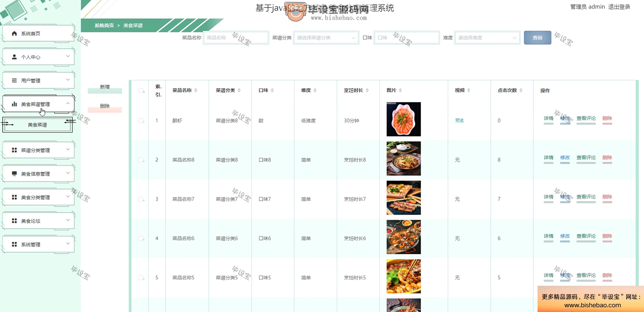Click 退出登录 to log out
Viewport: 644px width, 312px height.
coord(619,7)
